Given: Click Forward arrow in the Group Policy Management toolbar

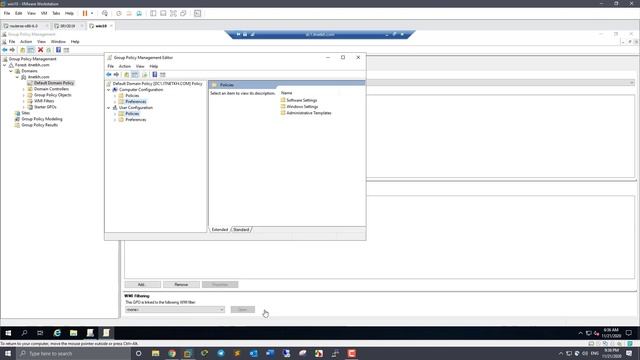Looking at the screenshot, I should click(x=12, y=50).
